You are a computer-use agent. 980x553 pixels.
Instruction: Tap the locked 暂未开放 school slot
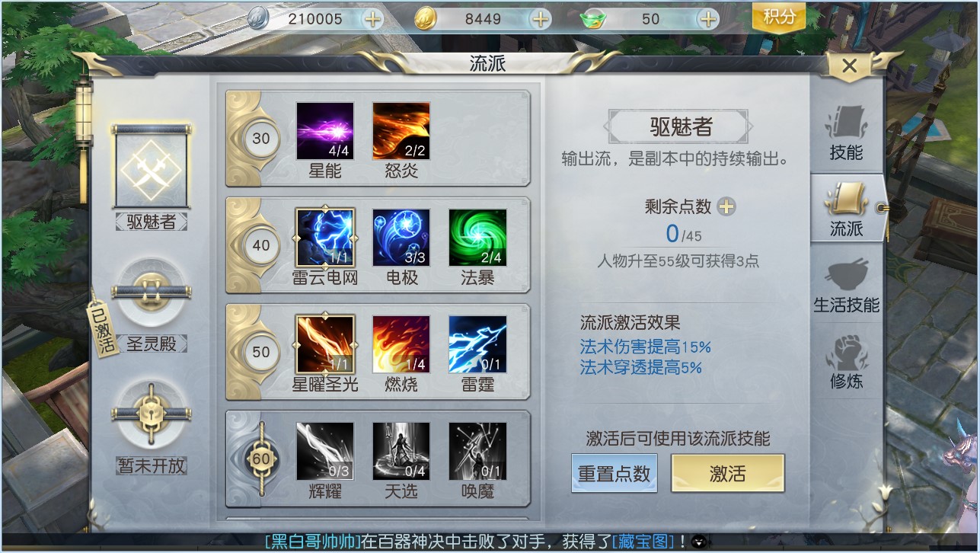[x=151, y=413]
